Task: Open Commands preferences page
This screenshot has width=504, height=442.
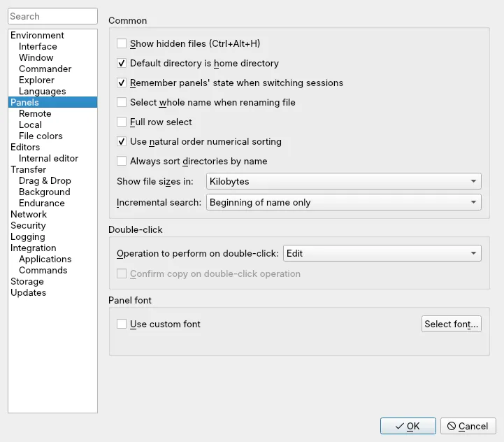Action: 43,270
